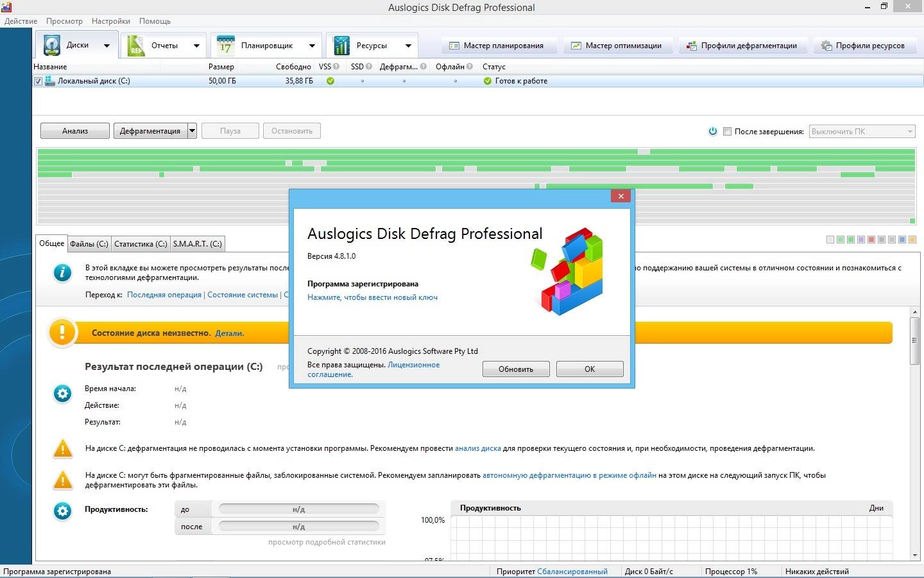Click the yellow exclamation disk state icon
This screenshot has width=924, height=578.
tap(62, 333)
